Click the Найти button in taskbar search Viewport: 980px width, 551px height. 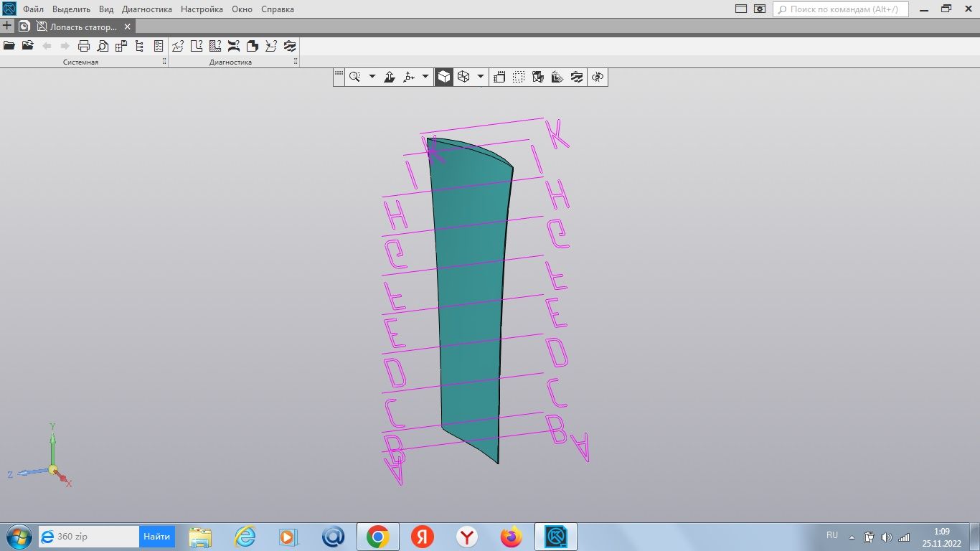tap(156, 537)
